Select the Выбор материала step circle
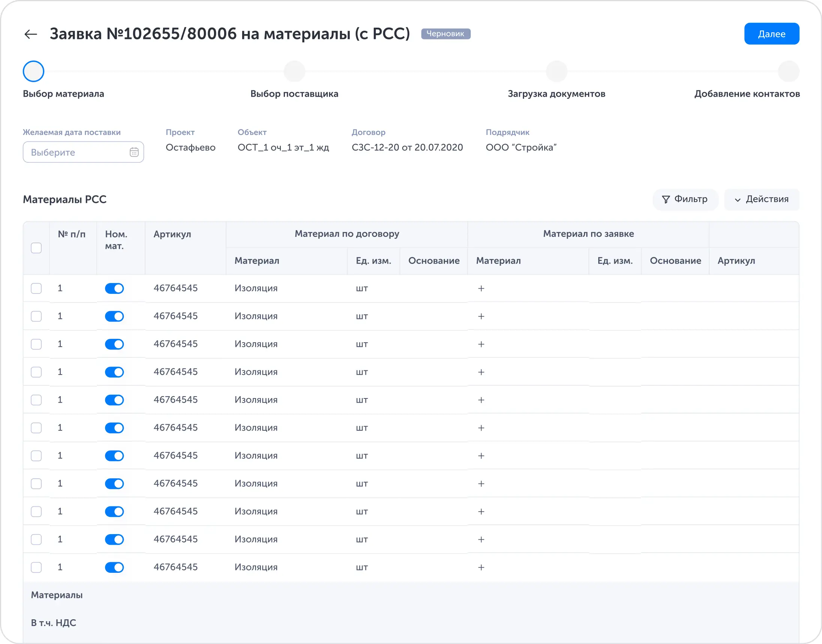The height and width of the screenshot is (644, 822). (x=34, y=71)
